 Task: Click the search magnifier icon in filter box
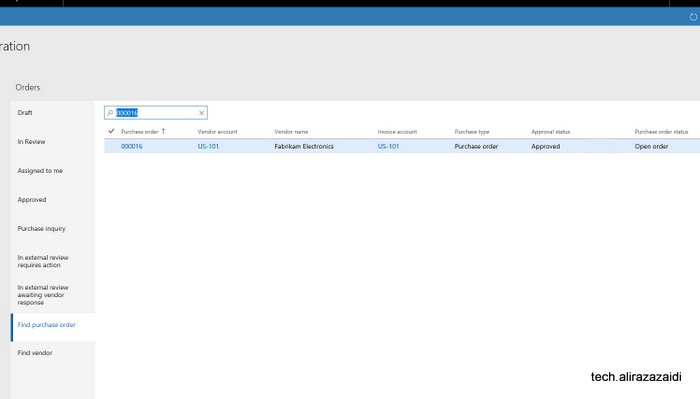(x=110, y=113)
